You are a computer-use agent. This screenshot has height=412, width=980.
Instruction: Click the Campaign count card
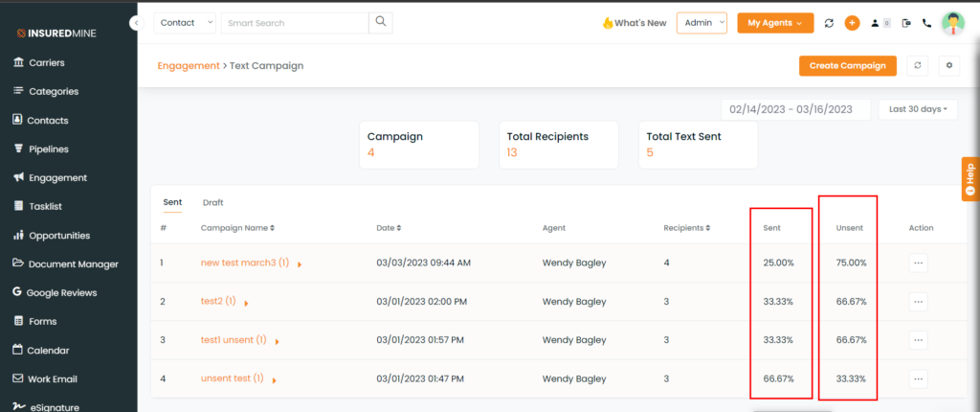[x=419, y=145]
